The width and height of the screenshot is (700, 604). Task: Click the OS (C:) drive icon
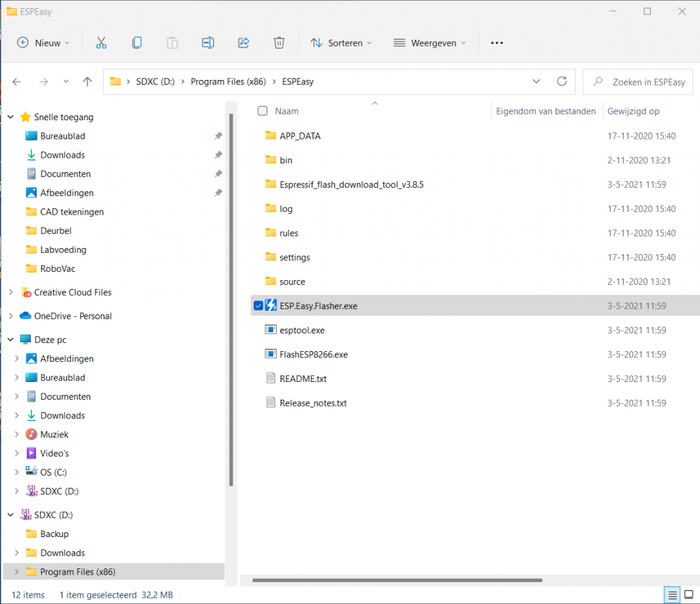pos(31,471)
